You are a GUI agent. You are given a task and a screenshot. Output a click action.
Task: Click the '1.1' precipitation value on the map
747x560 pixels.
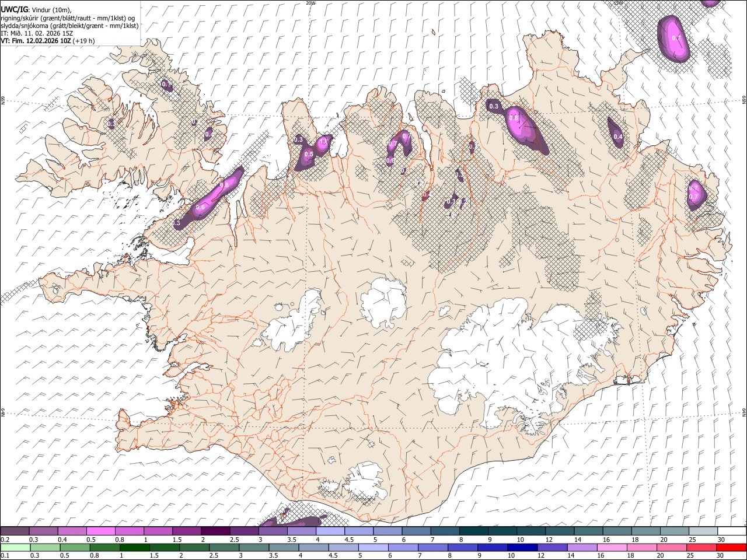tap(323, 142)
